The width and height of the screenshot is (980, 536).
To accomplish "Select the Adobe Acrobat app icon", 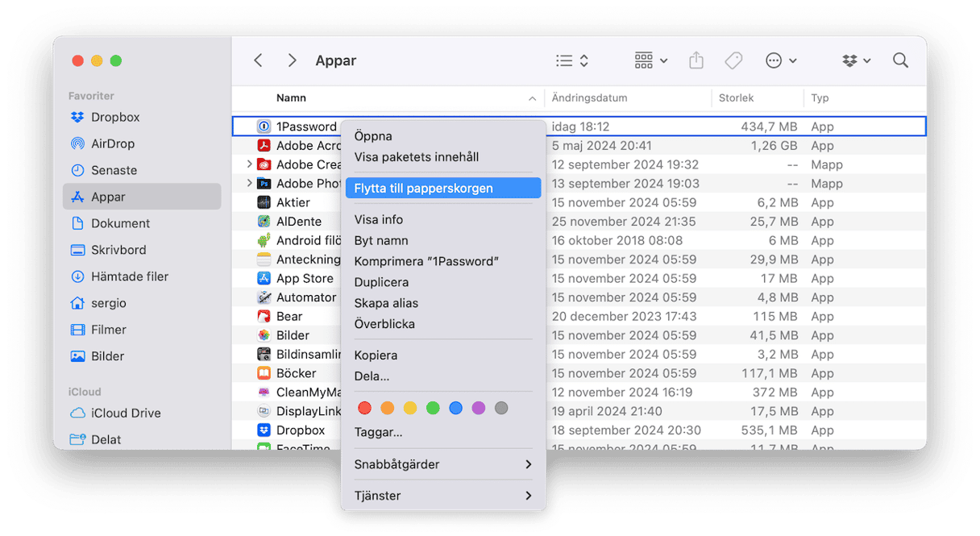I will click(264, 146).
